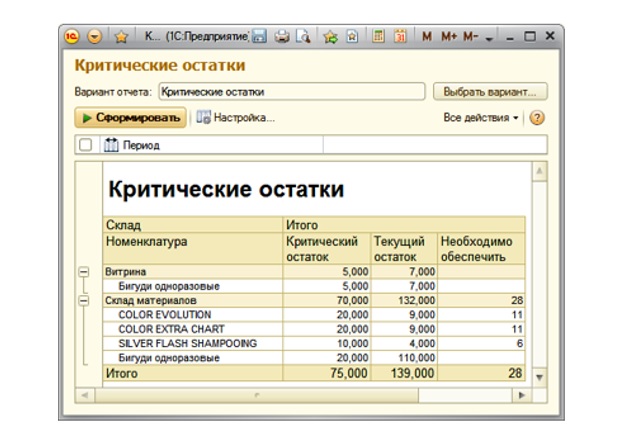Enable the Период checkbox
This screenshot has height=434, width=625.
(x=86, y=145)
